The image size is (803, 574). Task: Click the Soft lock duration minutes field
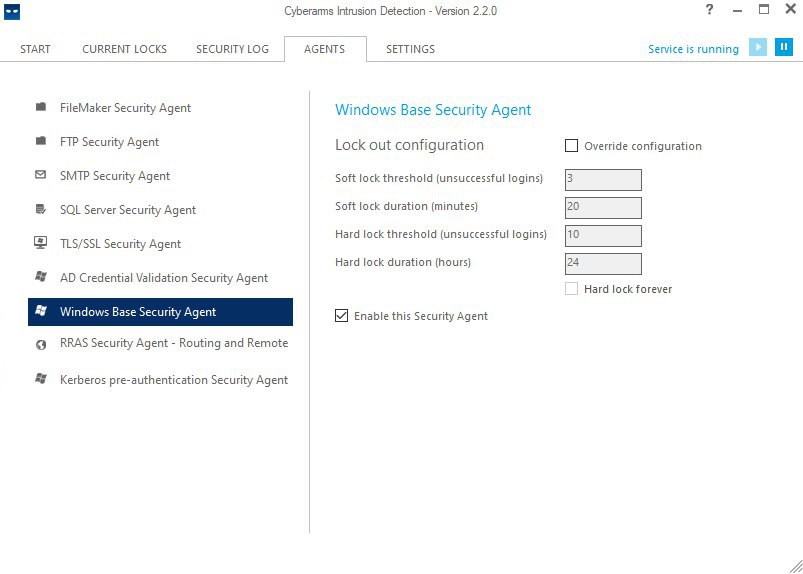[603, 208]
